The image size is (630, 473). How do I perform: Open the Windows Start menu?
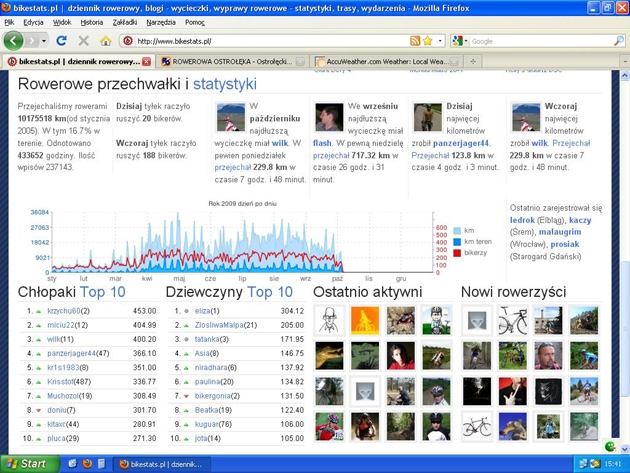coord(28,464)
